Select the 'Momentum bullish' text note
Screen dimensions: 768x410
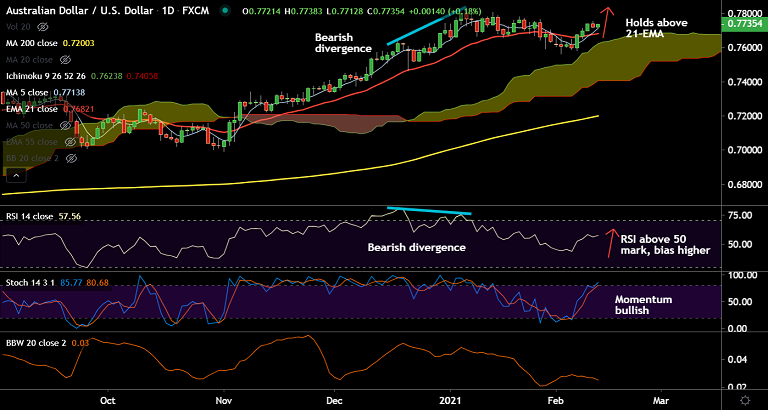644,305
